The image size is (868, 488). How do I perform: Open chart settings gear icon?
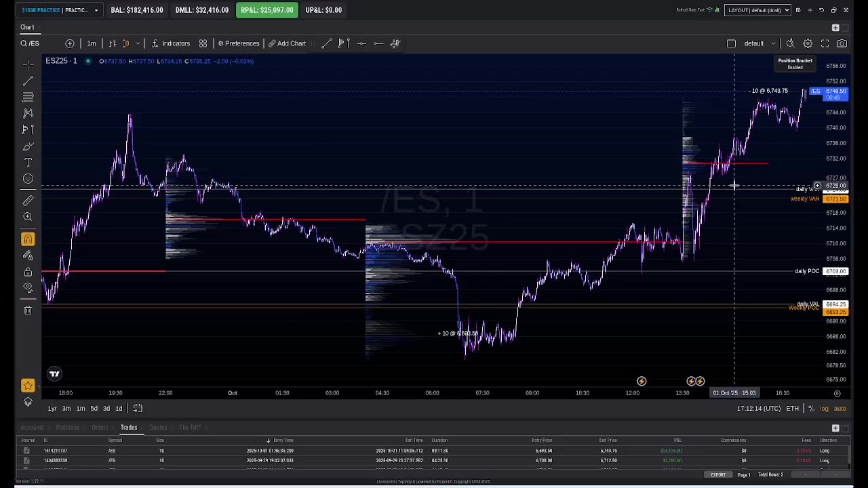pos(808,43)
